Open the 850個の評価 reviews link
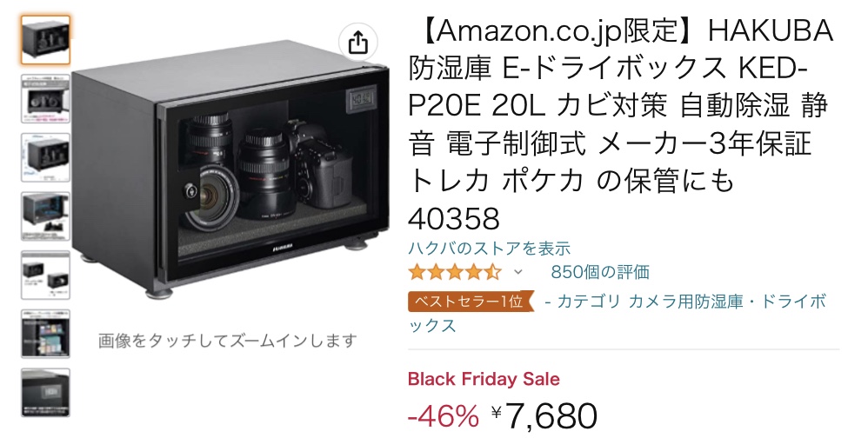Screen dimensions: 868x438 (600, 272)
